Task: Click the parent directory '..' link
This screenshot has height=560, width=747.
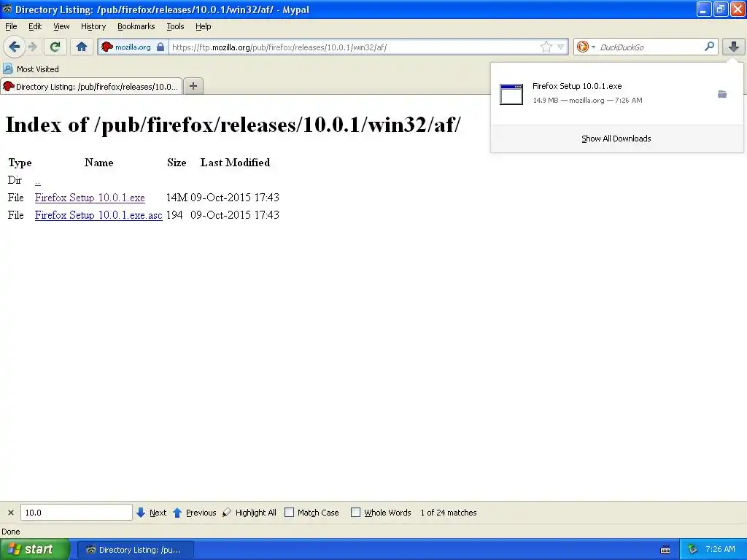Action: point(38,181)
